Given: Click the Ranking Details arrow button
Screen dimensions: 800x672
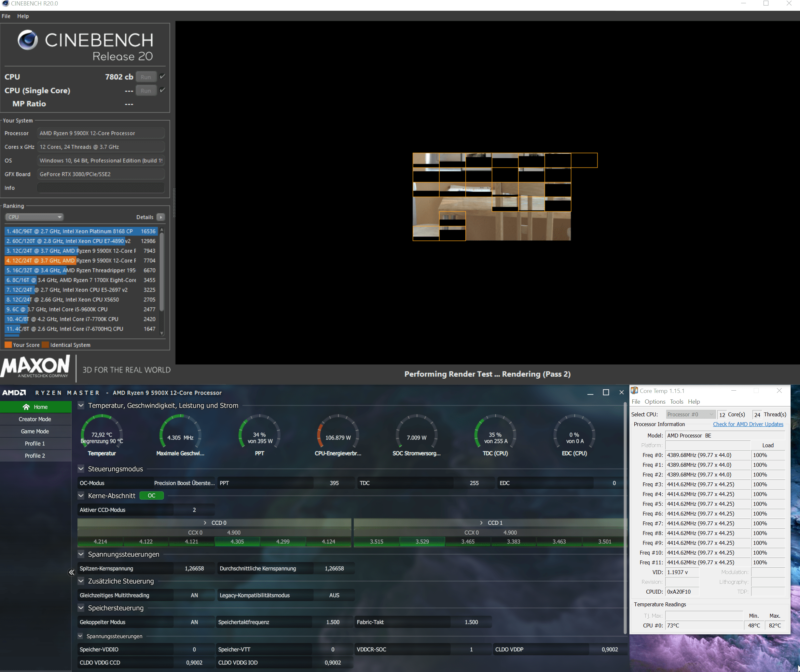Looking at the screenshot, I should pyautogui.click(x=161, y=217).
